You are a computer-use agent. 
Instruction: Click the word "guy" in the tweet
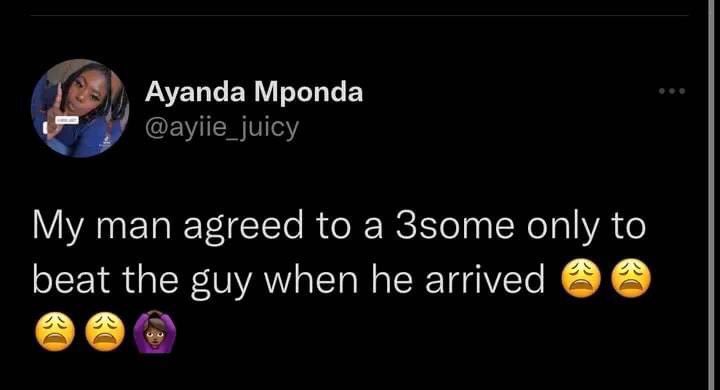[221, 282]
